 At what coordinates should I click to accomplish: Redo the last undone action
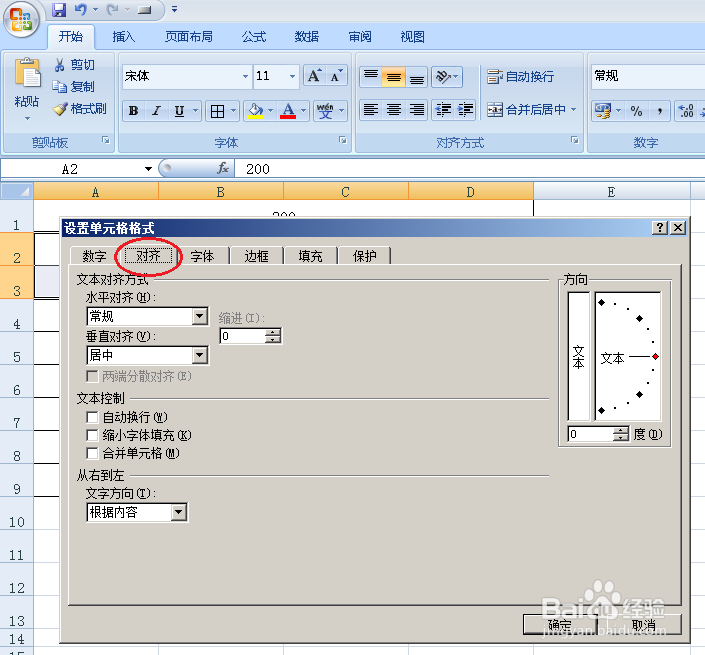pos(112,9)
